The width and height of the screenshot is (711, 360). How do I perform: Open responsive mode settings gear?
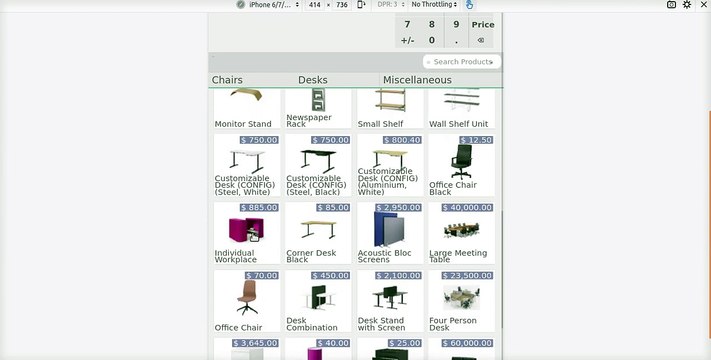[687, 5]
